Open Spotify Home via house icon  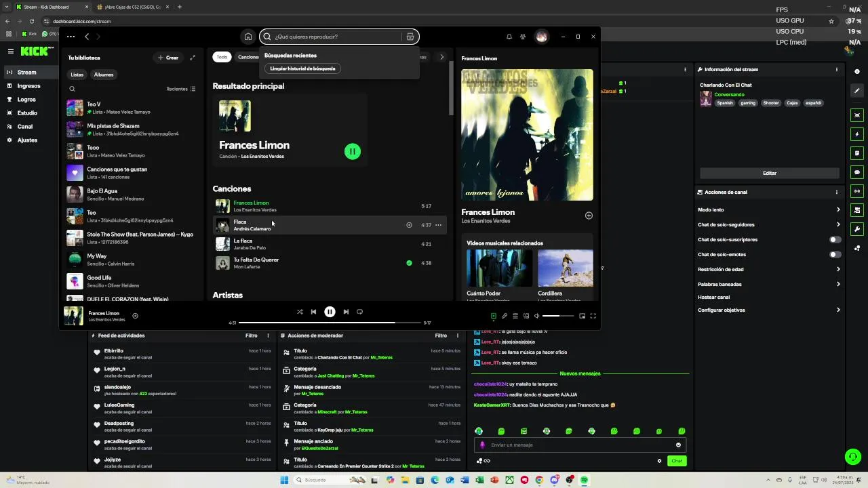pyautogui.click(x=248, y=37)
